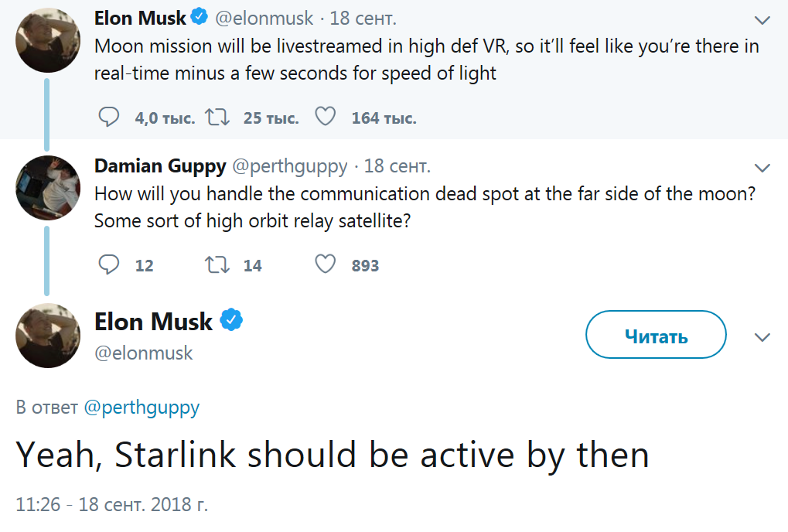Like Damian Guppy's tweet
The image size is (788, 532).
pos(326,265)
